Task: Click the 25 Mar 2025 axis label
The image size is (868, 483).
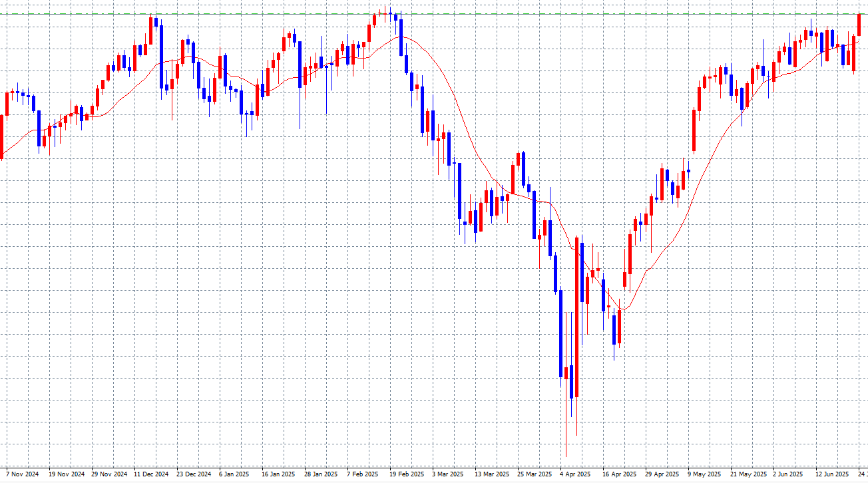Action: 534,474
